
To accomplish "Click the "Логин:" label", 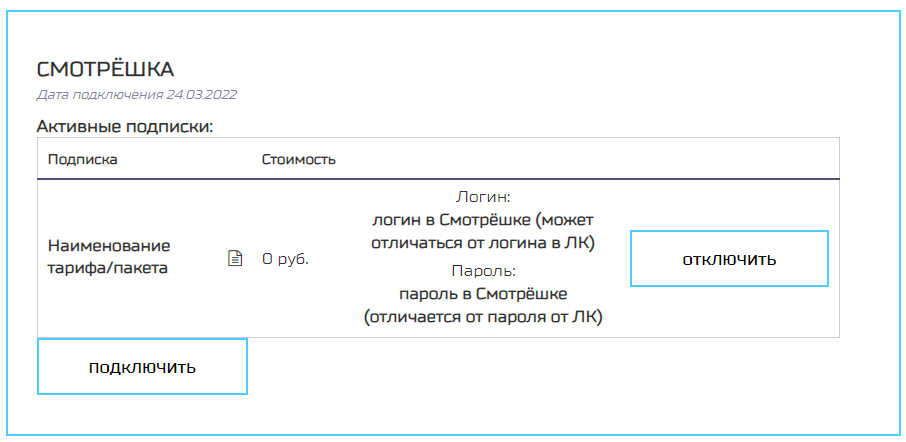I will click(483, 197).
